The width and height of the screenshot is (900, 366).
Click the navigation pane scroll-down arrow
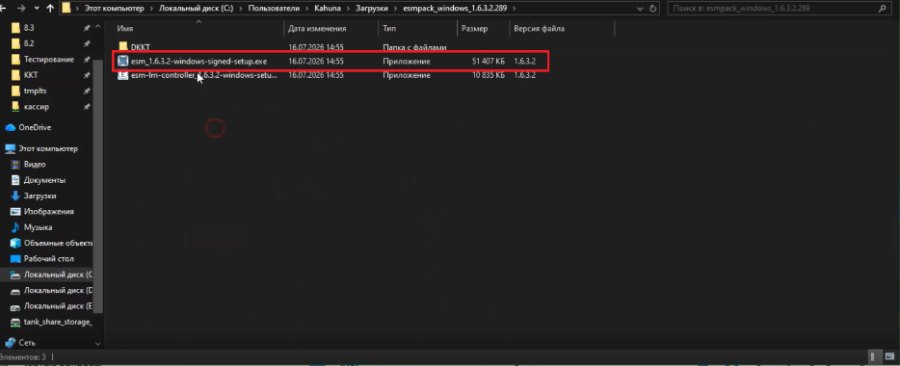coord(98,344)
